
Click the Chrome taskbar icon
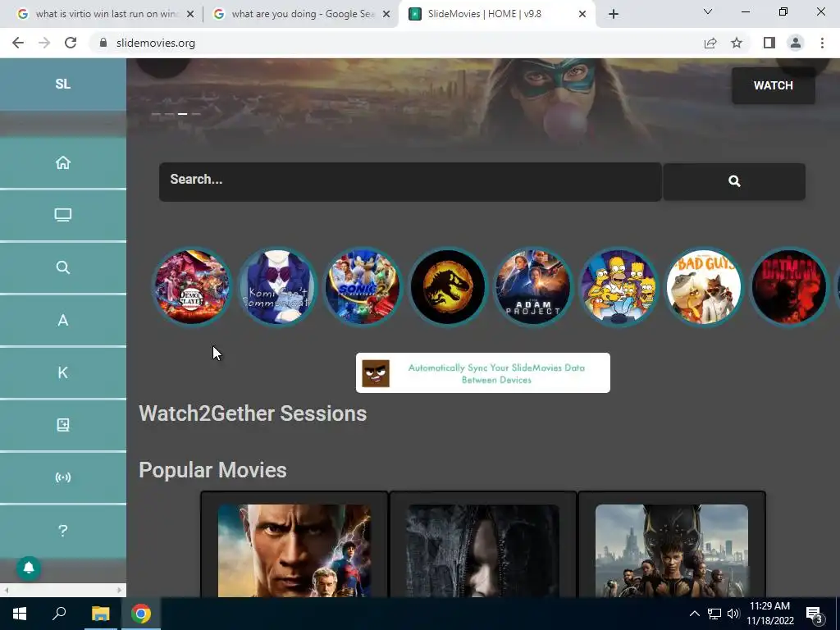point(141,614)
